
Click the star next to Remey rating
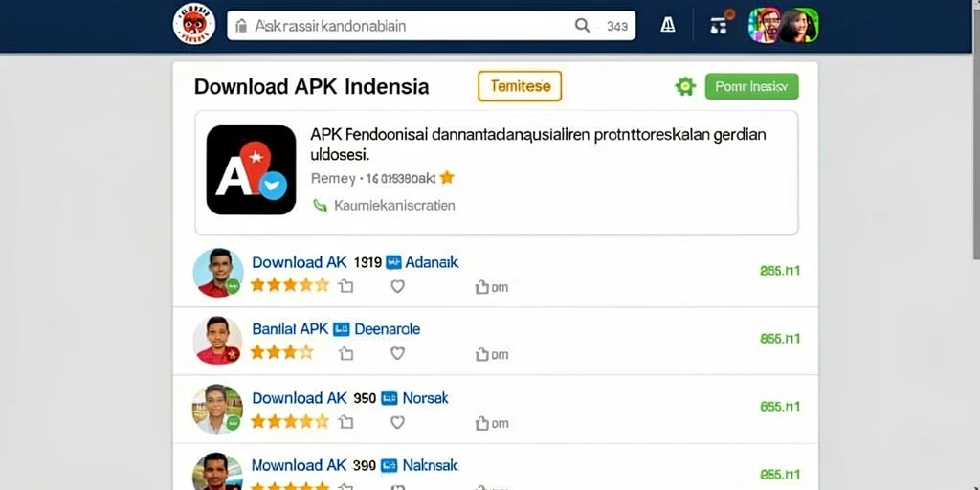point(446,178)
